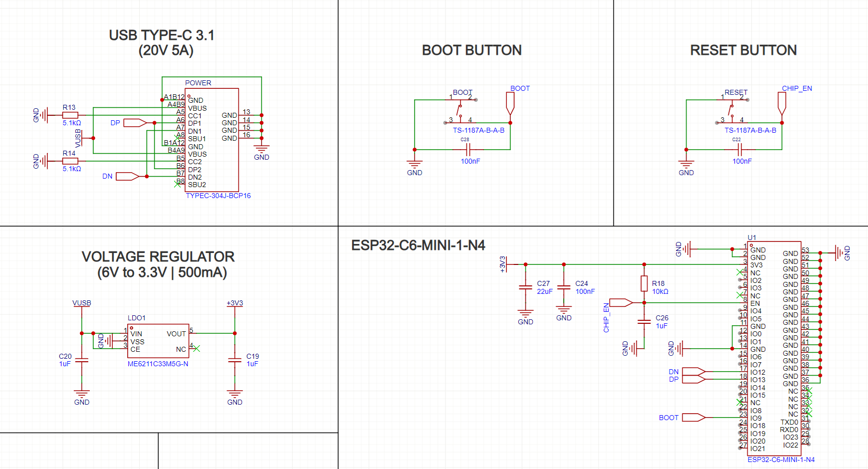Screen dimensions: 868x469
Task: Click the 'POWER' connector designator
Action: click(x=198, y=83)
